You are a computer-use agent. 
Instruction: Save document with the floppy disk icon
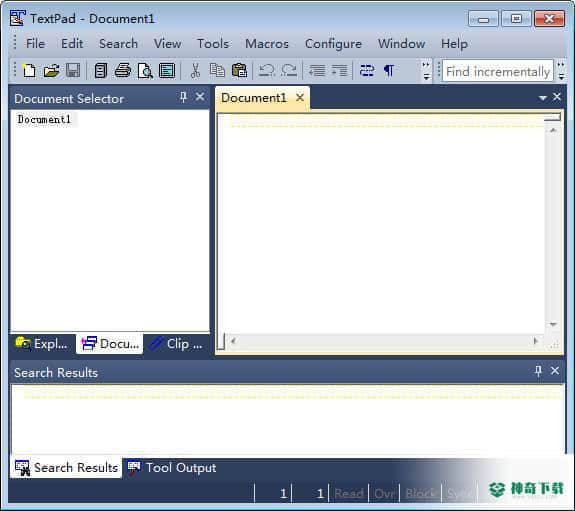[73, 70]
